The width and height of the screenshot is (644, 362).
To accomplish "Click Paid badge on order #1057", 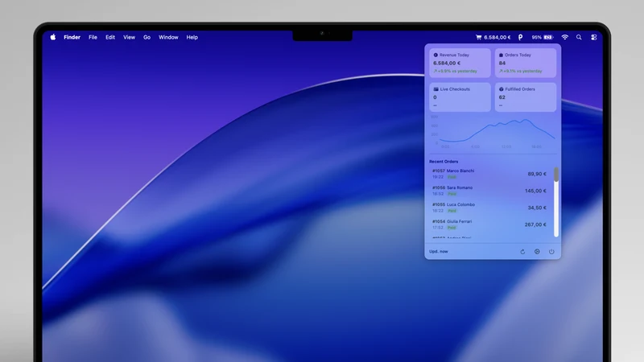I will [452, 177].
